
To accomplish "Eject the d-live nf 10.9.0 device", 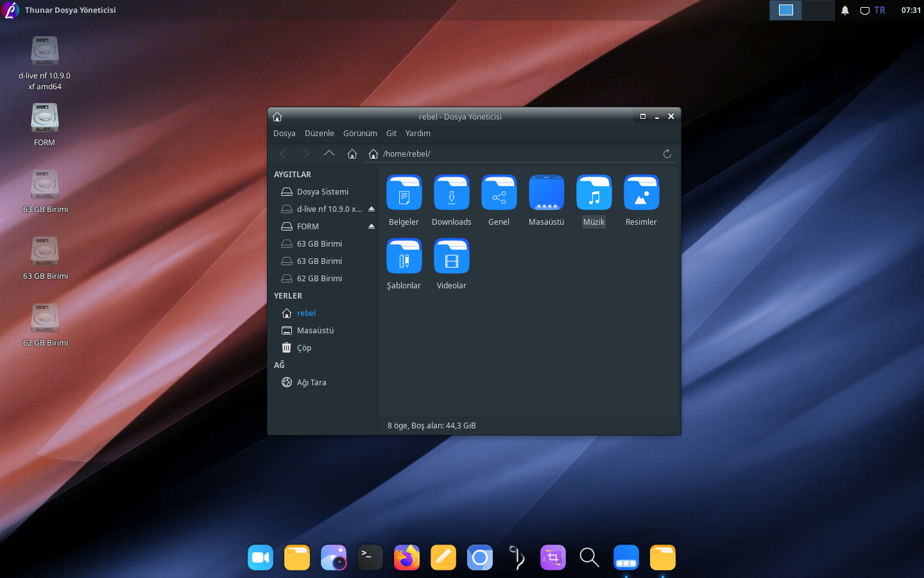I will [x=372, y=209].
